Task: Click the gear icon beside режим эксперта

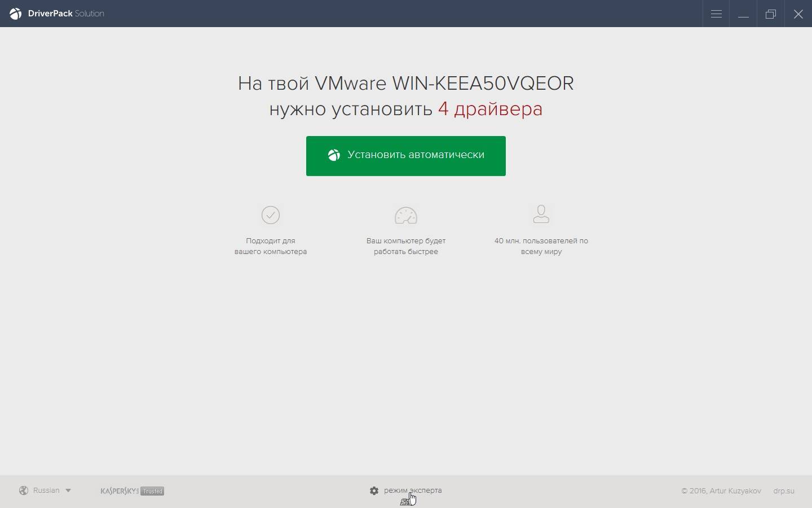Action: click(374, 491)
